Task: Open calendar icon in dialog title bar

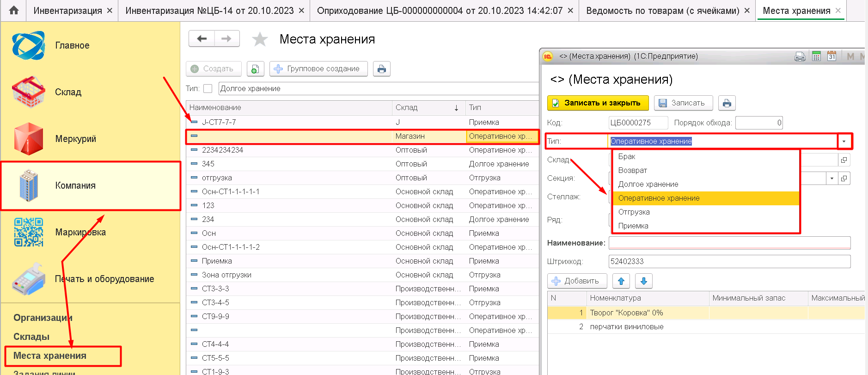Action: click(x=831, y=56)
